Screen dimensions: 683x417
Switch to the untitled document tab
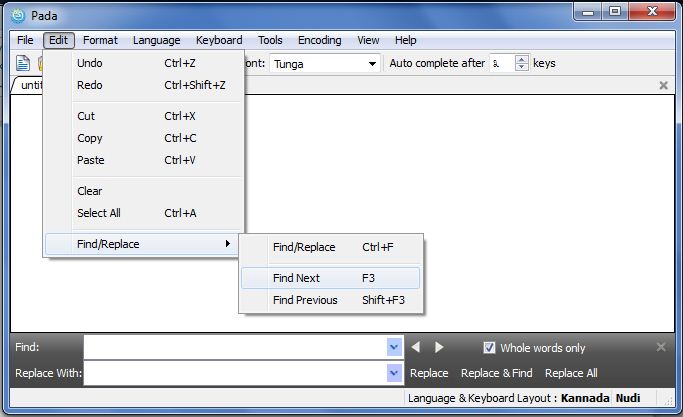coord(28,85)
